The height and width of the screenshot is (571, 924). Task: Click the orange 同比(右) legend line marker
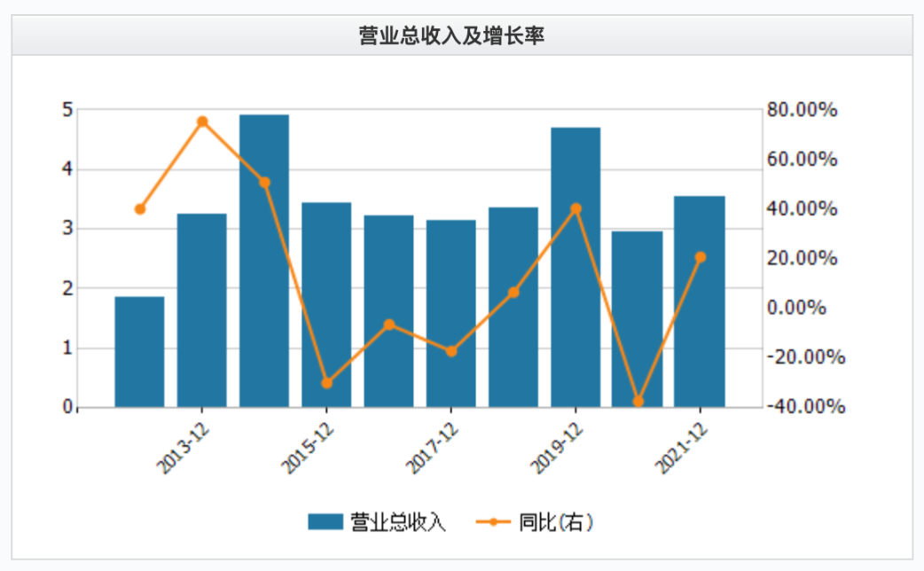pos(493,522)
